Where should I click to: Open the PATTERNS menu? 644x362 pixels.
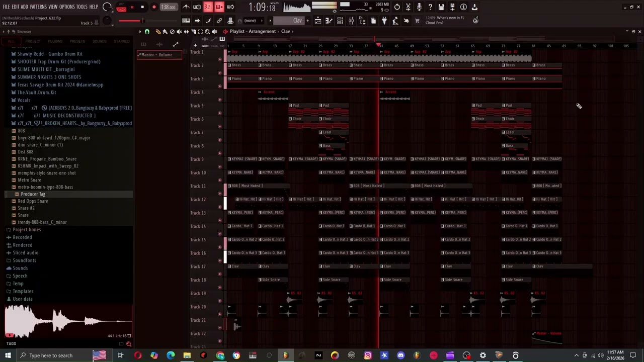[x=38, y=7]
